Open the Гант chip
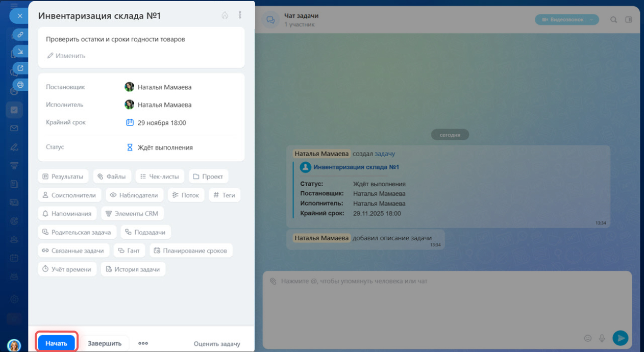The height and width of the screenshot is (352, 644). click(130, 250)
